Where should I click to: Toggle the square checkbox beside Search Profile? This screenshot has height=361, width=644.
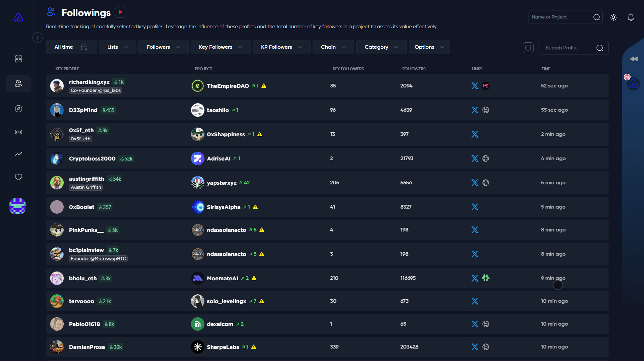pyautogui.click(x=528, y=48)
